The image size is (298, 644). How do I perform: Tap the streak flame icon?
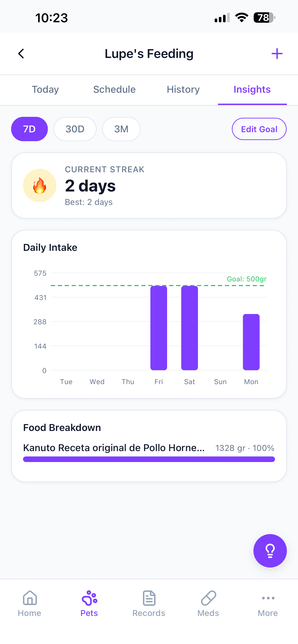click(x=39, y=185)
